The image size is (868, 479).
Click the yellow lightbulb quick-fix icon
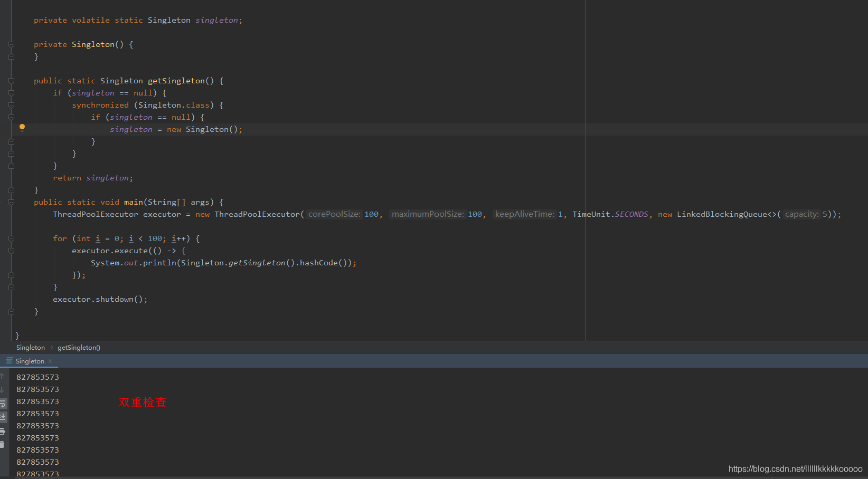click(22, 128)
